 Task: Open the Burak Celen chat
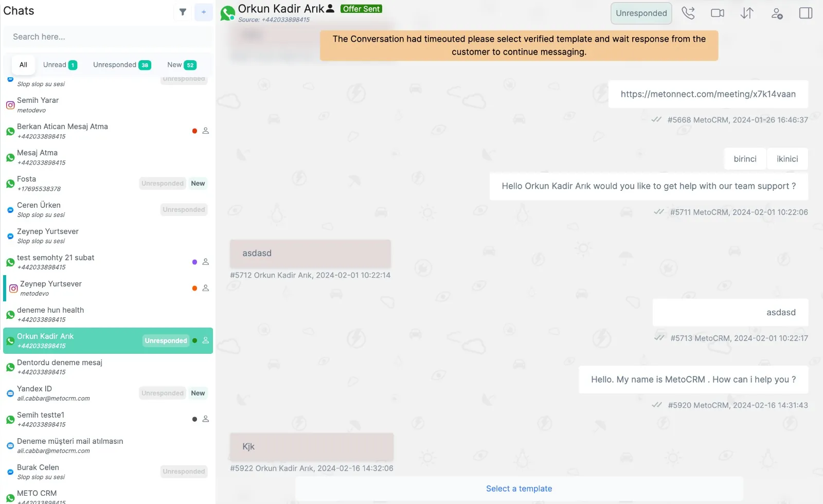pyautogui.click(x=108, y=472)
